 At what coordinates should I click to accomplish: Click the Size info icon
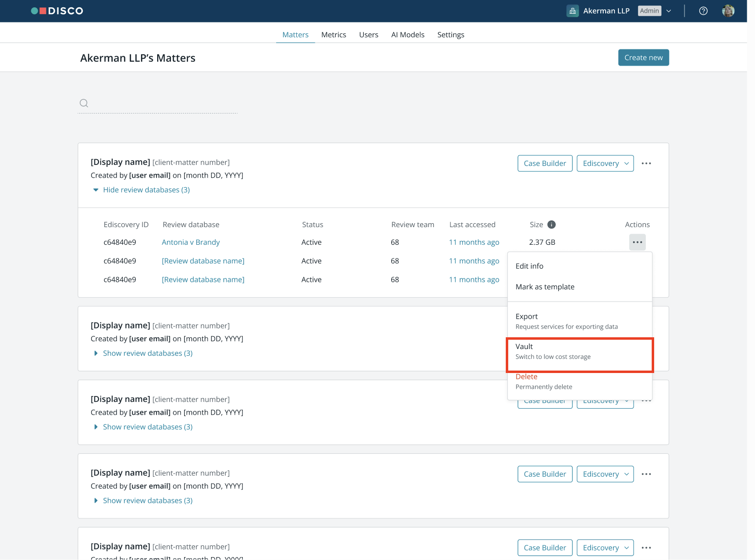click(x=551, y=225)
